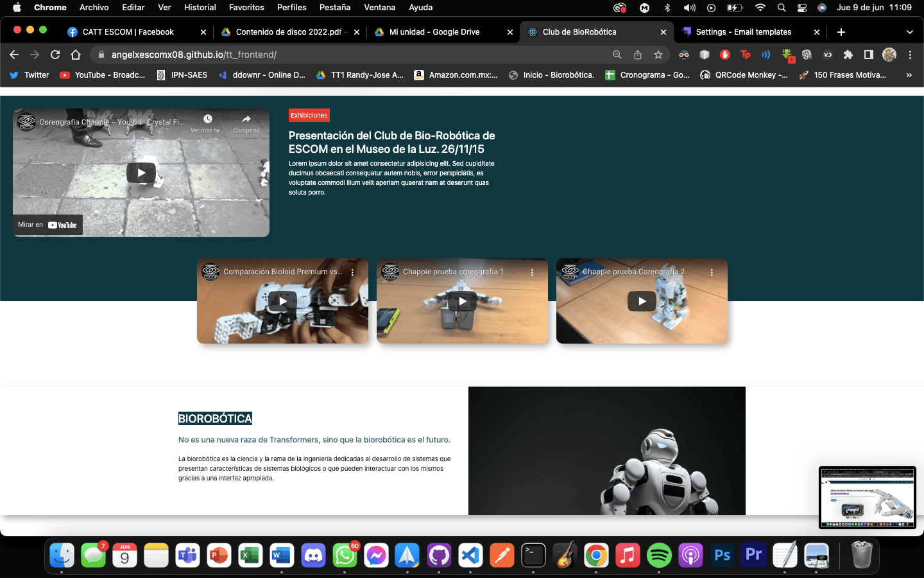Open a new Chrome tab
Viewport: 924px width, 578px height.
point(841,32)
